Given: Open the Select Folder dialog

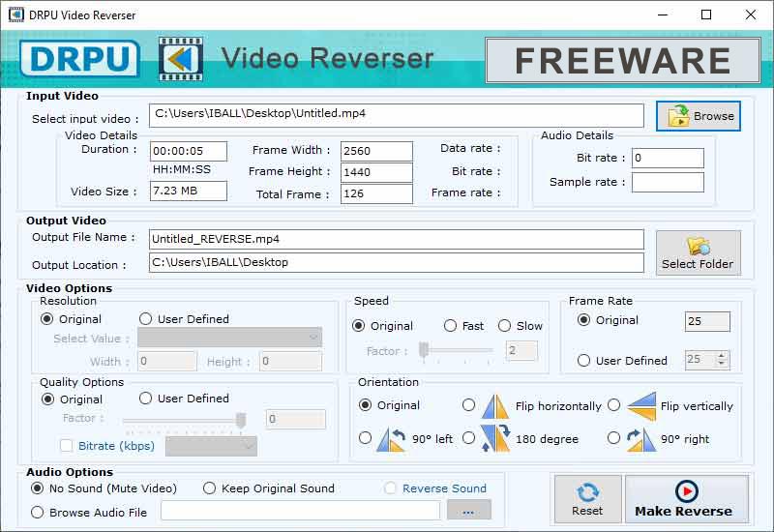Looking at the screenshot, I should [x=698, y=252].
